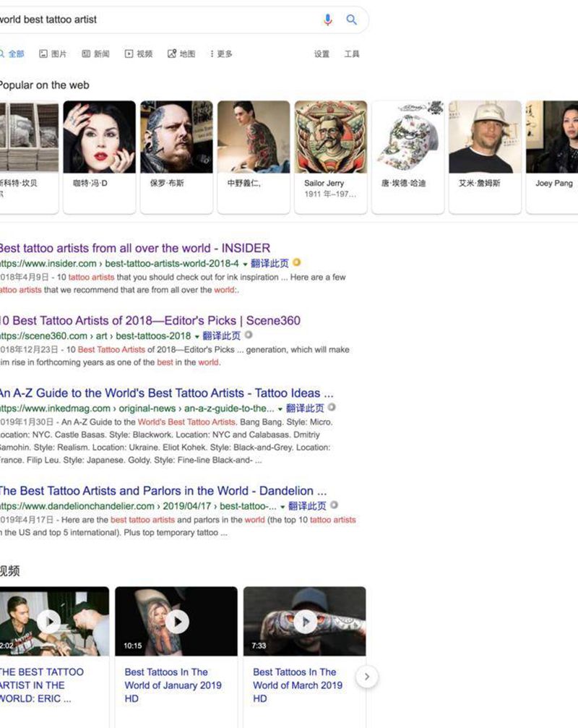This screenshot has height=728, width=578.
Task: Open An A-Z Guide Tattoo Artists result
Action: point(166,393)
